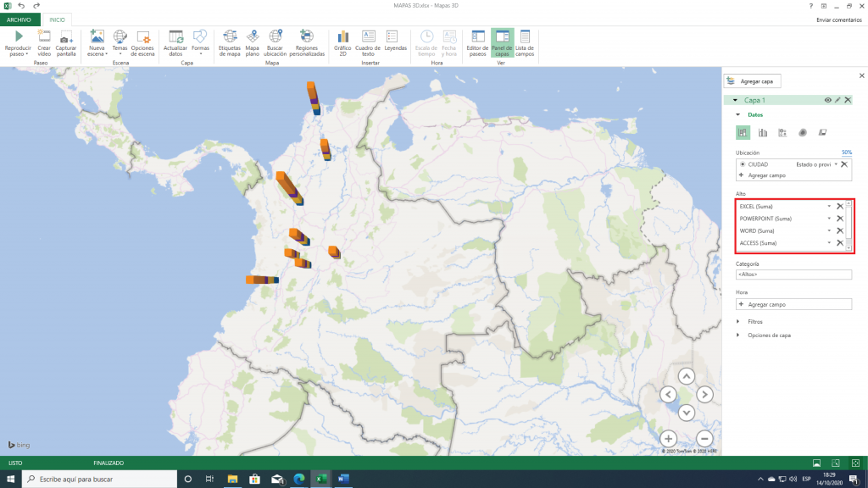This screenshot has width=868, height=488.
Task: Open POWERPOINT (Suma) aggregation dropdown
Action: [x=829, y=219]
